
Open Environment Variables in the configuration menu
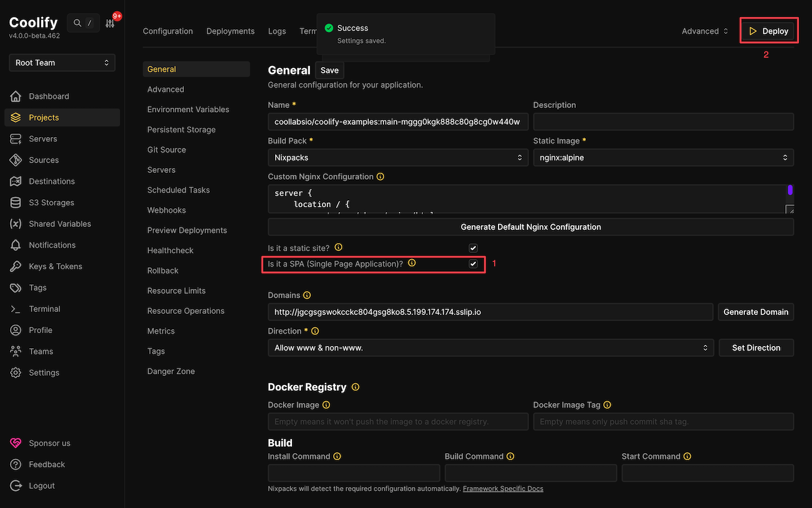pyautogui.click(x=188, y=109)
